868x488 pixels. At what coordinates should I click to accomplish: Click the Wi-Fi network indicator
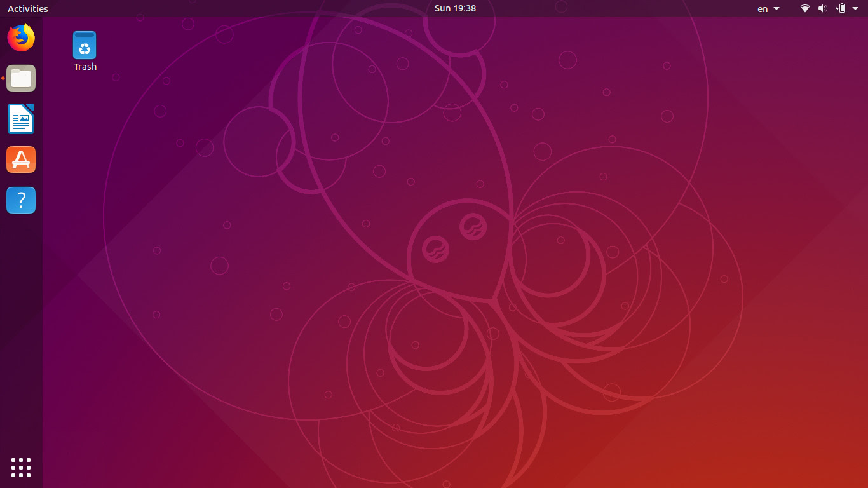tap(805, 8)
